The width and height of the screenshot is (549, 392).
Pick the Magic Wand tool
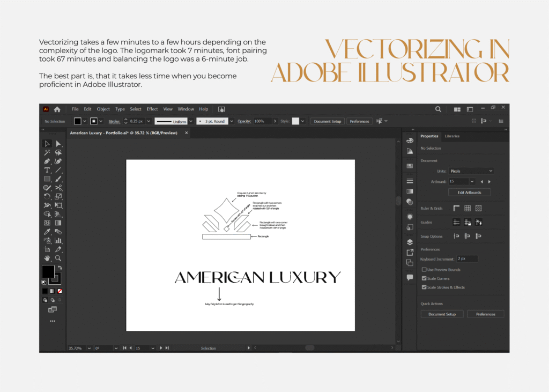(x=47, y=152)
